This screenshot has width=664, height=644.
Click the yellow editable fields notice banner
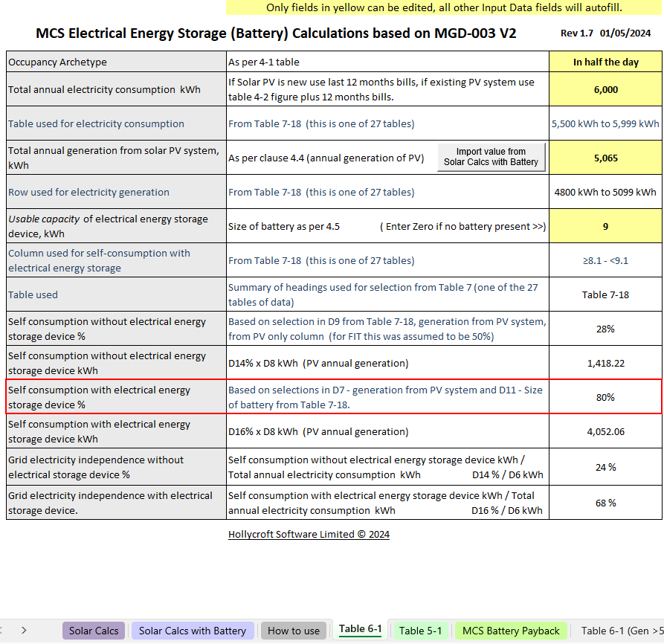(444, 7)
